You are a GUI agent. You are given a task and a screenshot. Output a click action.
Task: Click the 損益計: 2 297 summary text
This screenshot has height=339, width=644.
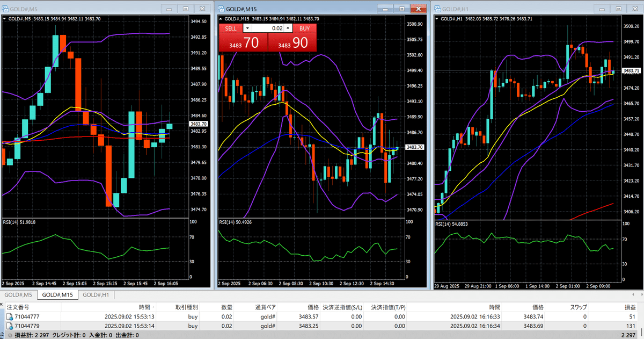[31, 335]
